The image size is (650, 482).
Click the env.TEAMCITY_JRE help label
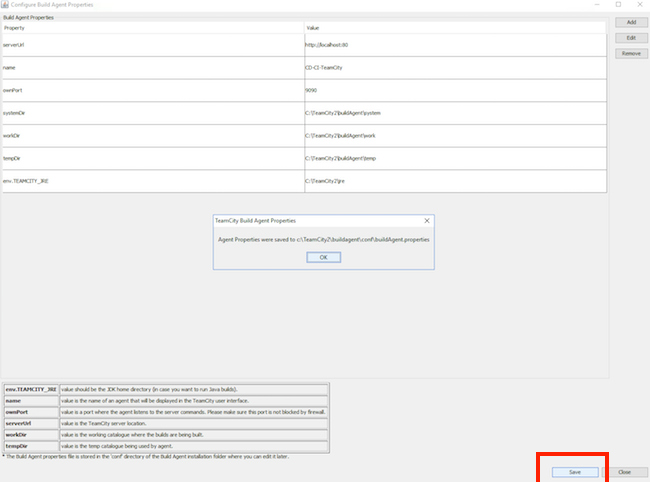tap(31, 390)
